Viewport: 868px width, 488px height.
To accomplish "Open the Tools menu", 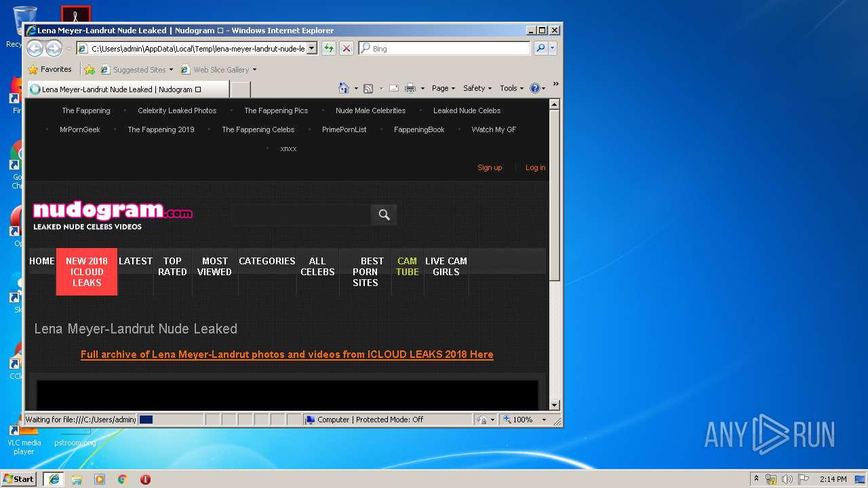I will (x=512, y=88).
